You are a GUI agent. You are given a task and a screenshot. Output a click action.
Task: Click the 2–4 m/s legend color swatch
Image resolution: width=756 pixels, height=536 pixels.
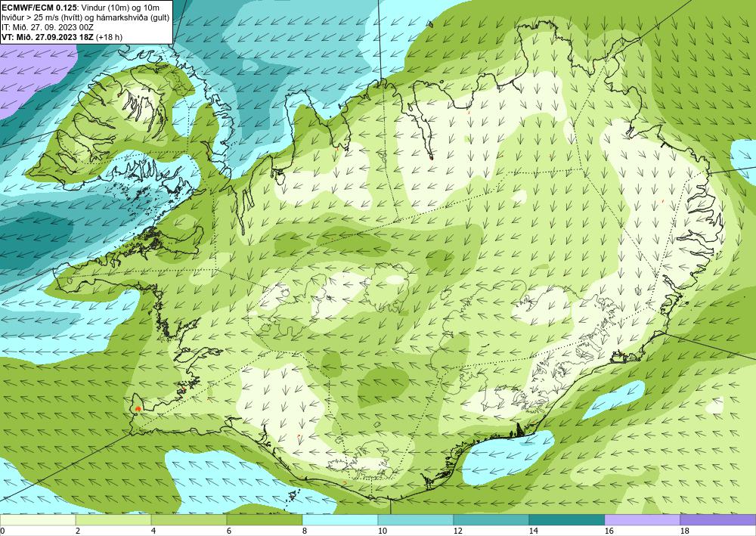113,520
